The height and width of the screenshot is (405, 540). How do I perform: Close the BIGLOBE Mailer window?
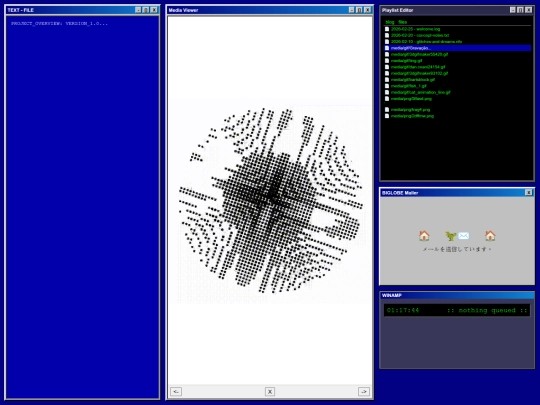(528, 193)
